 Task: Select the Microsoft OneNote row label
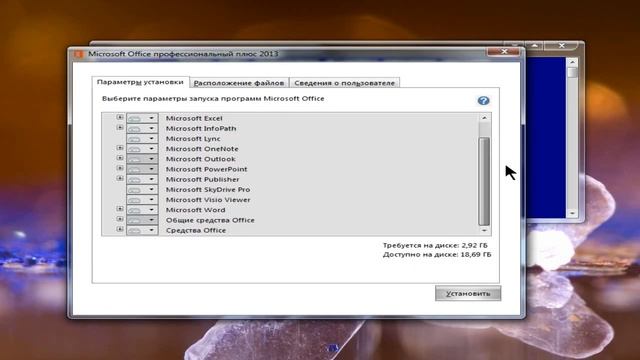tap(202, 149)
